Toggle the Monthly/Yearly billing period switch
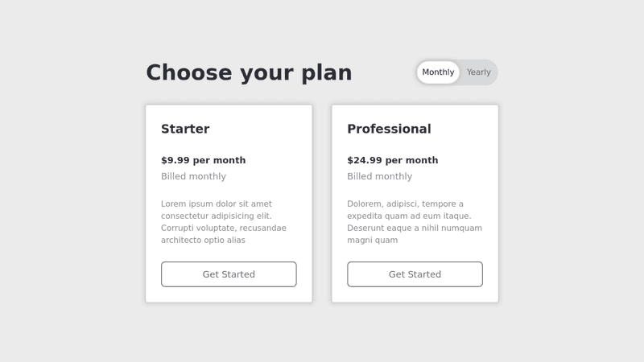The image size is (644, 362). click(x=456, y=72)
